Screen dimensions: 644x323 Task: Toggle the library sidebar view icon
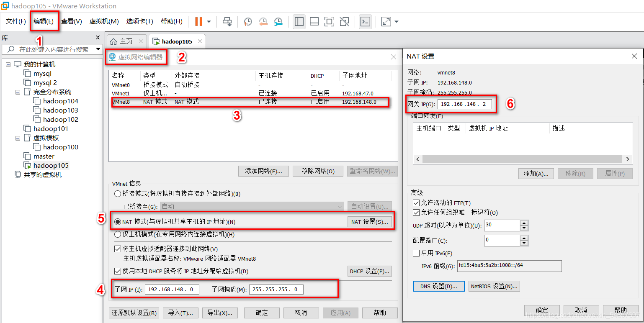pyautogui.click(x=299, y=21)
